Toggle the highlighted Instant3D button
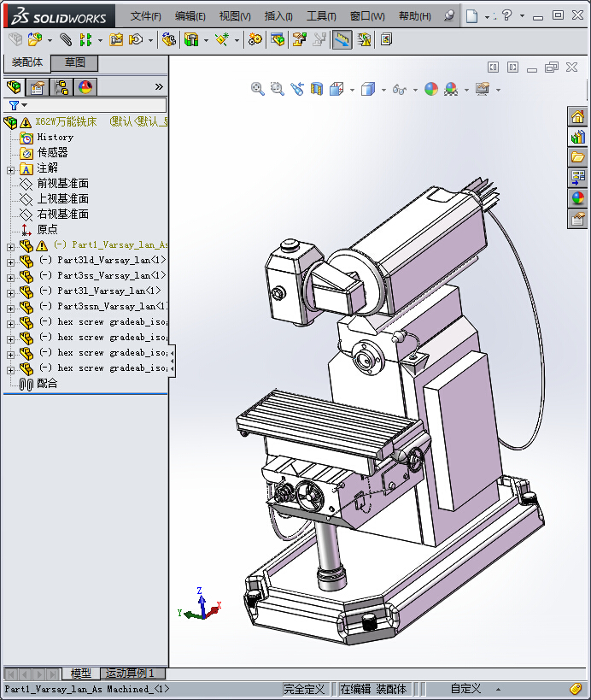 [x=342, y=39]
